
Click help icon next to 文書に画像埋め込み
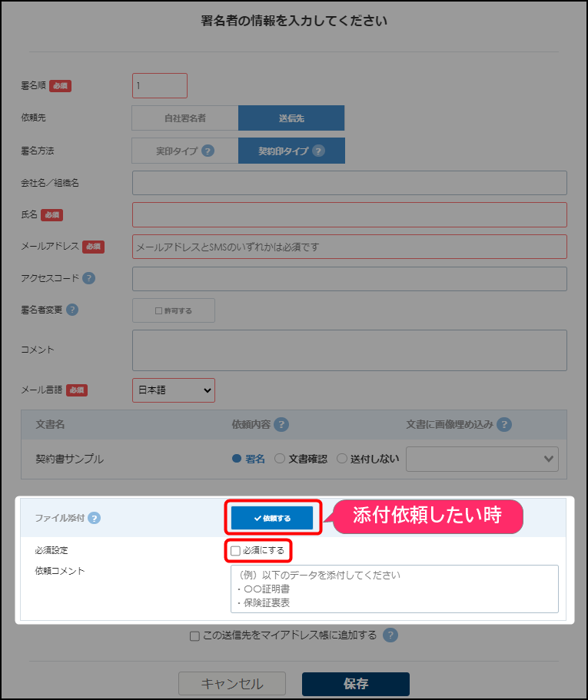(504, 425)
